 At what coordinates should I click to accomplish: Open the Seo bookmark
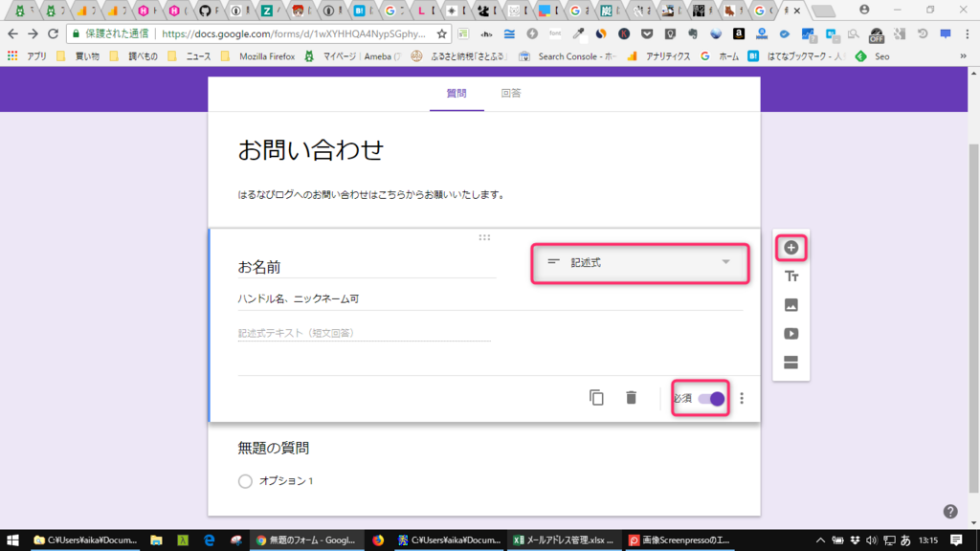pos(873,56)
